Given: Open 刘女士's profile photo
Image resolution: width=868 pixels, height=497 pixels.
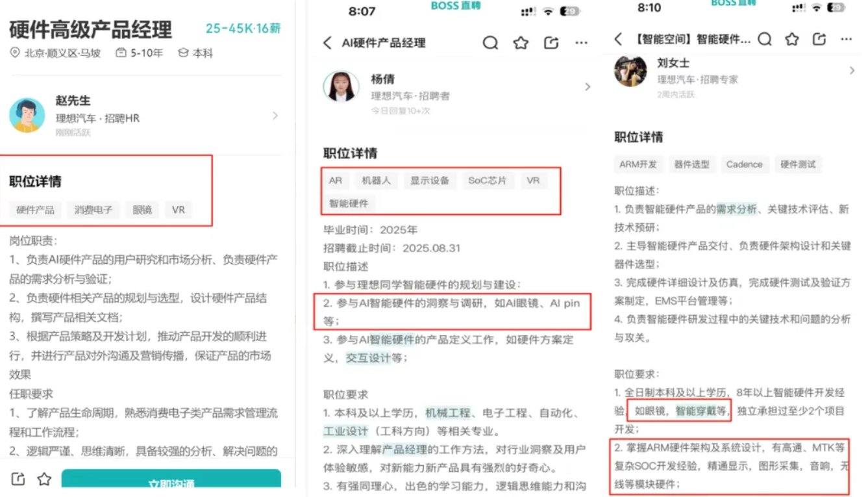Looking at the screenshot, I should [x=630, y=71].
